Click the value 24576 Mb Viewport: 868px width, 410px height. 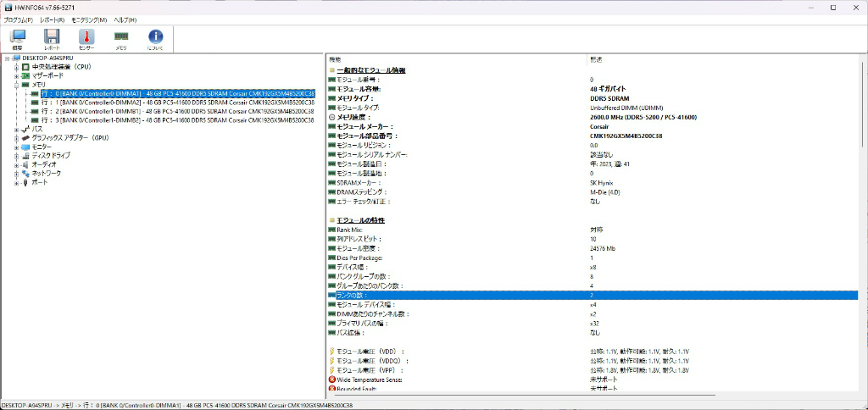click(x=603, y=248)
